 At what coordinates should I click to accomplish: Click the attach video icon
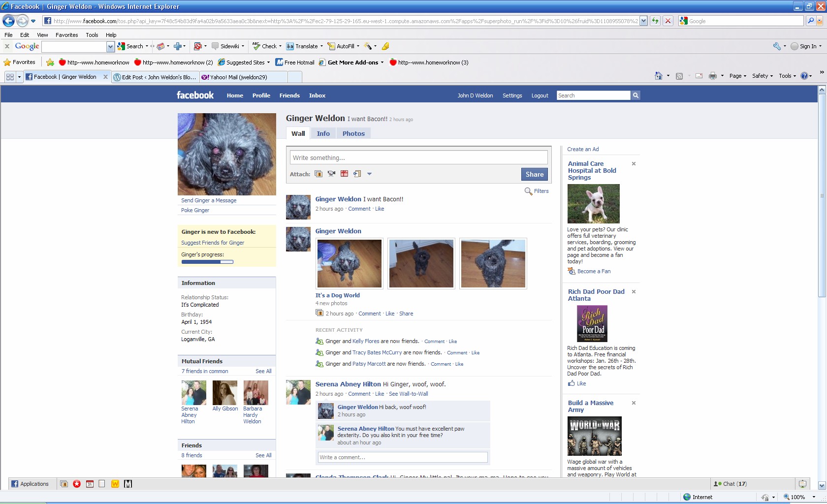click(331, 174)
